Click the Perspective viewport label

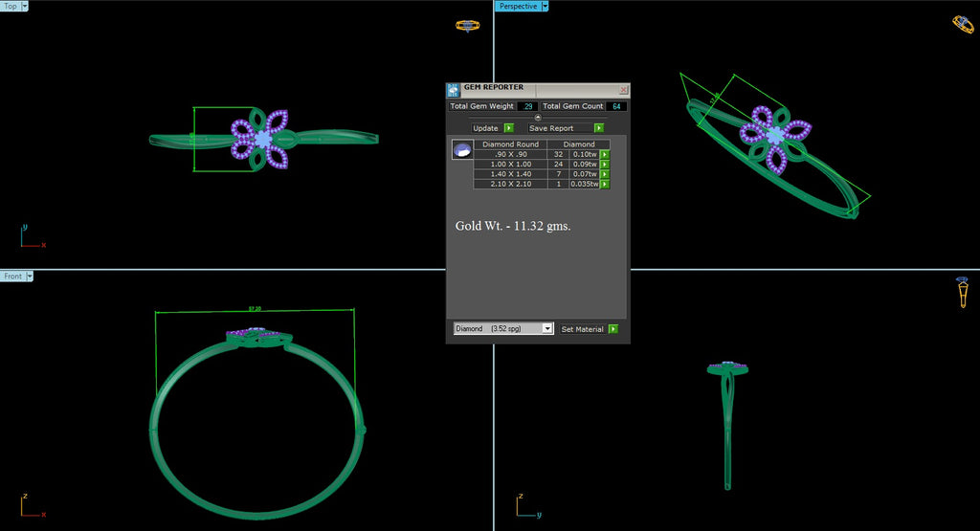(517, 6)
